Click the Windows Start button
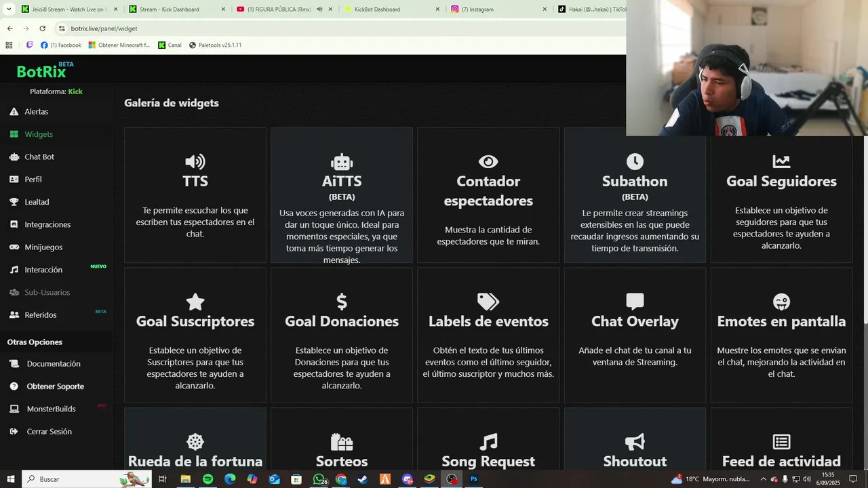 (11, 479)
